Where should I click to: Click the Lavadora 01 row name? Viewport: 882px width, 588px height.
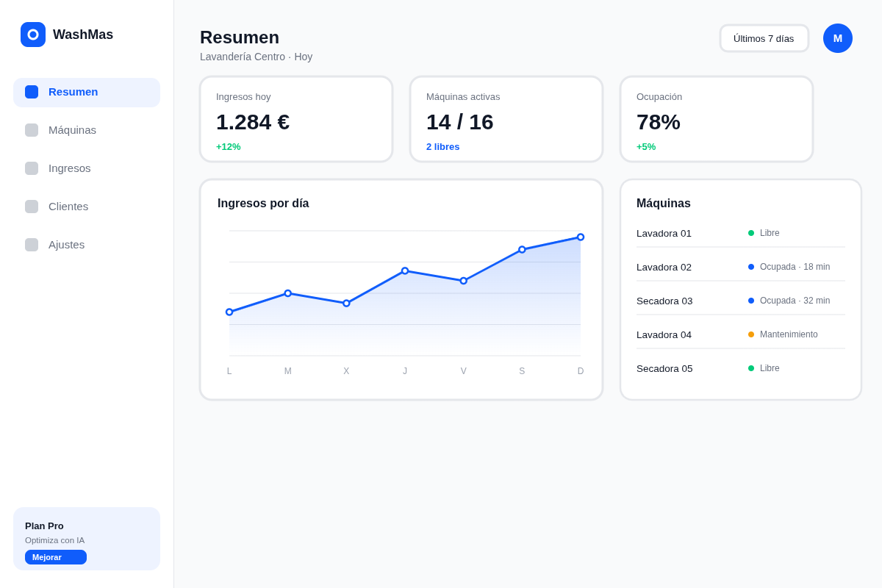click(664, 233)
